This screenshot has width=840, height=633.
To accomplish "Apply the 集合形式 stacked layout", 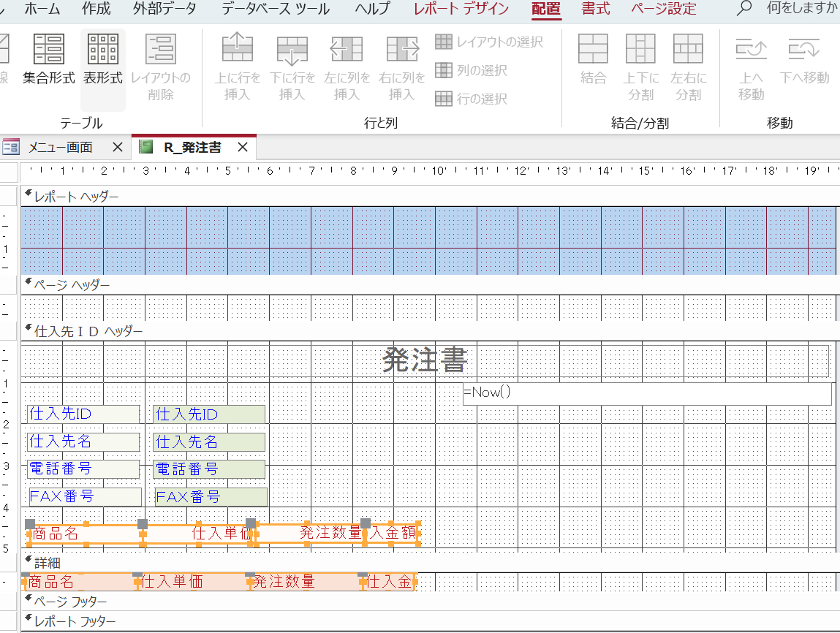I will tap(49, 59).
